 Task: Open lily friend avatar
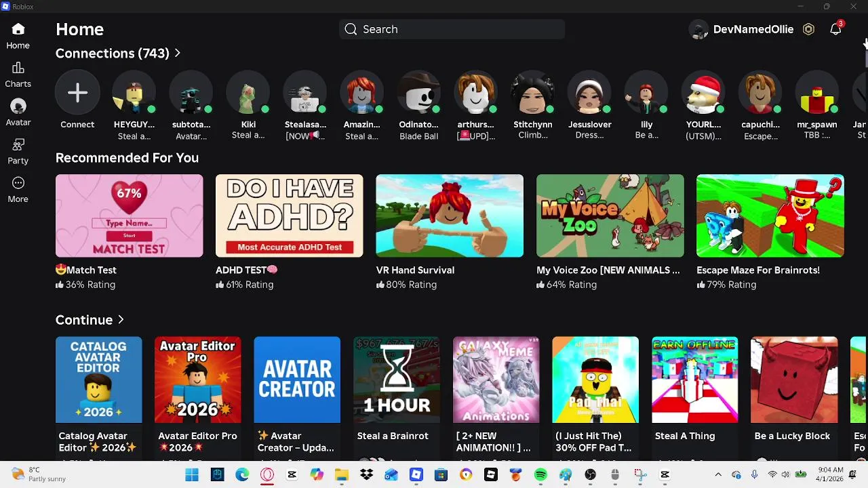(x=647, y=93)
